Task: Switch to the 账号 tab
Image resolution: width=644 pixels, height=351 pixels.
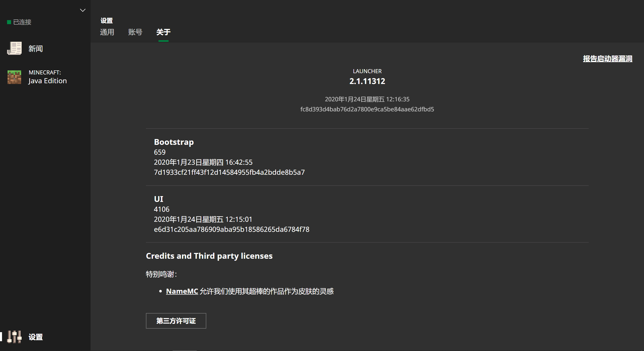Action: coord(135,32)
